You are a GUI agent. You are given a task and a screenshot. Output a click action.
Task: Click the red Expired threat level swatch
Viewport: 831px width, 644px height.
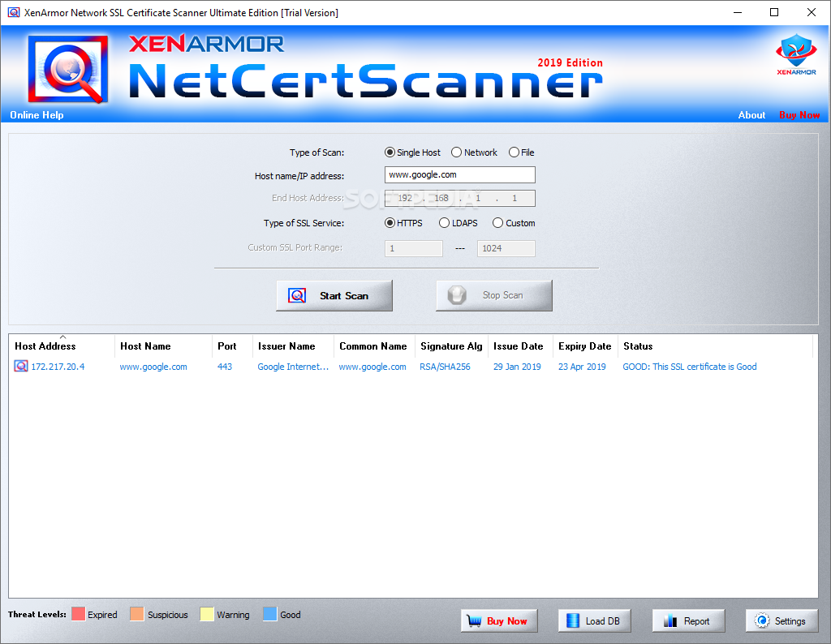tap(79, 614)
